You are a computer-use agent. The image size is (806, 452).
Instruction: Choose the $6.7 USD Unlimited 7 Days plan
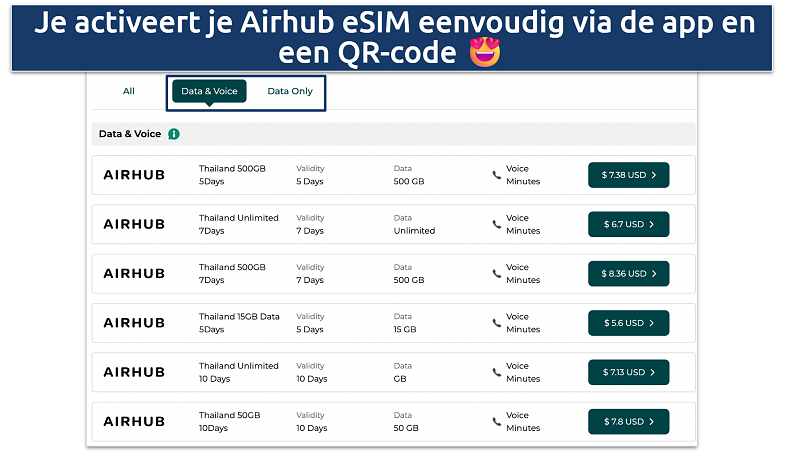coord(628,224)
